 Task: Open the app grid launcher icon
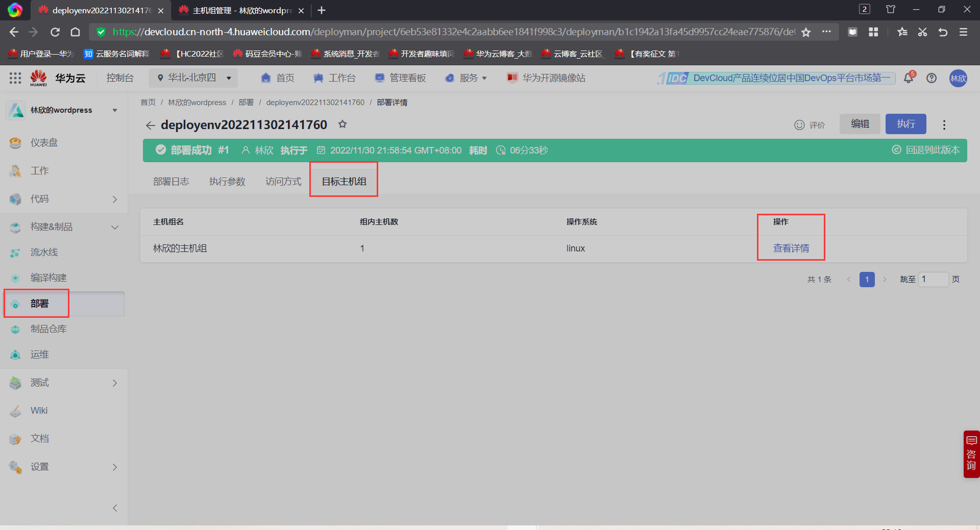(15, 78)
